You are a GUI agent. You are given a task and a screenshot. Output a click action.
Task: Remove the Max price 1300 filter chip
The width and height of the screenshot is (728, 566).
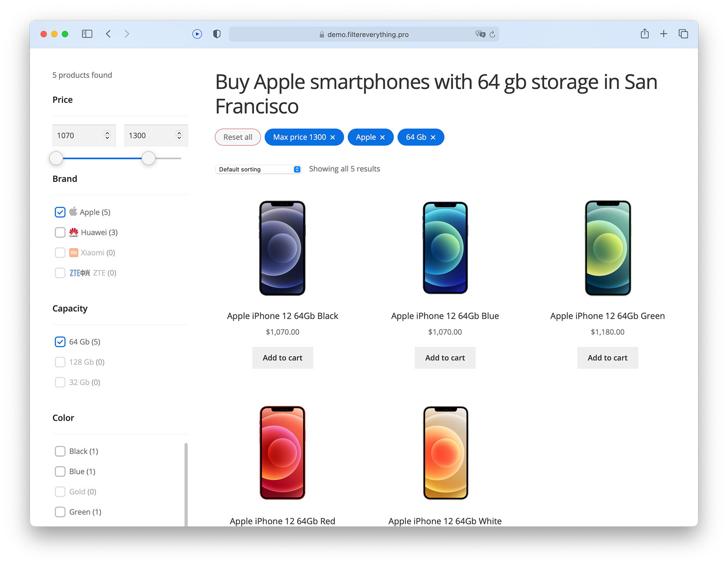(333, 138)
